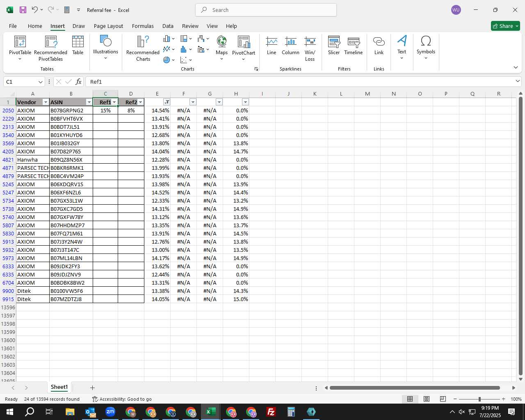
Task: Insert a Column sparkline
Action: coord(290,45)
